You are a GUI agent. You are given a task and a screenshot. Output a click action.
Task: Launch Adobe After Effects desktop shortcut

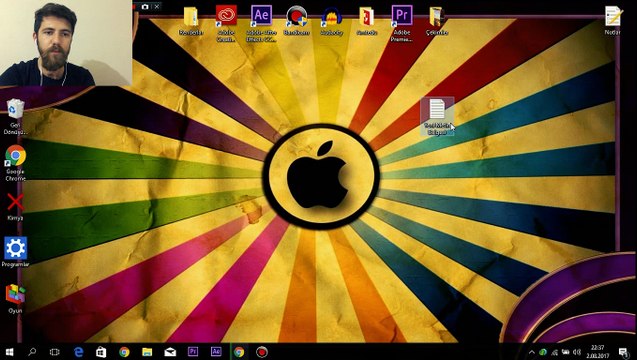click(261, 22)
